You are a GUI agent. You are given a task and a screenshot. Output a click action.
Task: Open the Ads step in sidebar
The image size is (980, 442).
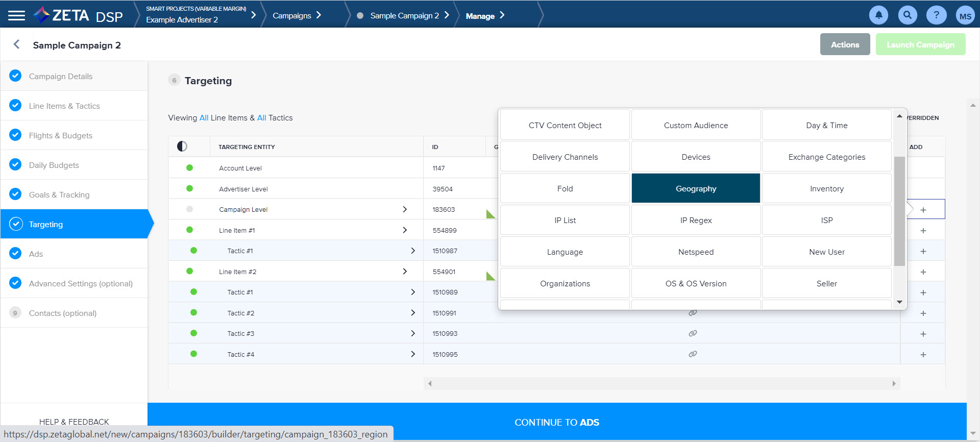[36, 254]
